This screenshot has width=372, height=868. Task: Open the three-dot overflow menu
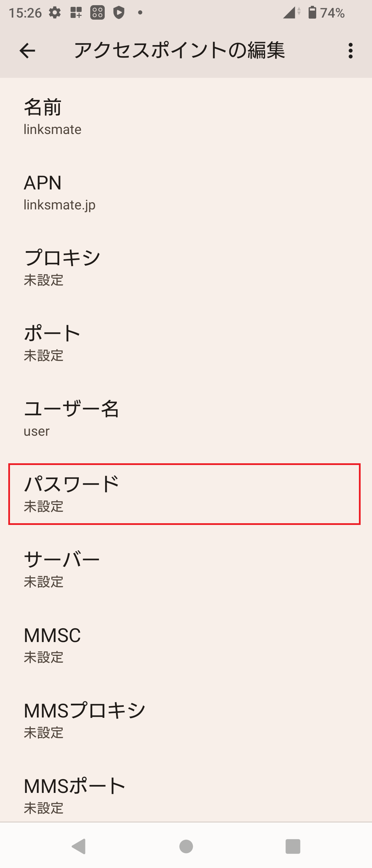(x=350, y=51)
